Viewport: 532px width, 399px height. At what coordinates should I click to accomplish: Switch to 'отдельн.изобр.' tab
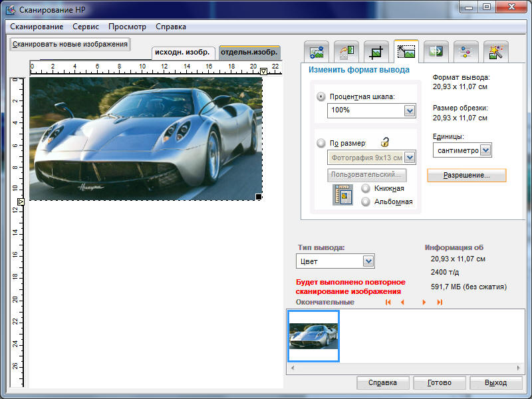click(x=249, y=52)
